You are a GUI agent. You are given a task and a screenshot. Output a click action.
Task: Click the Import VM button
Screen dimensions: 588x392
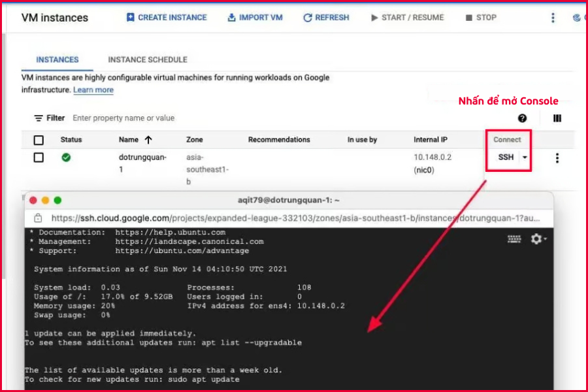255,18
